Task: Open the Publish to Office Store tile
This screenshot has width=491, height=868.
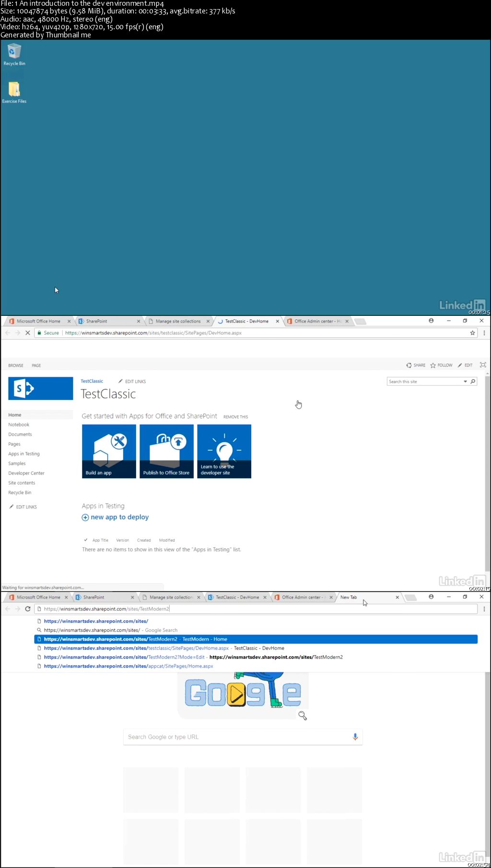Action: (x=166, y=451)
